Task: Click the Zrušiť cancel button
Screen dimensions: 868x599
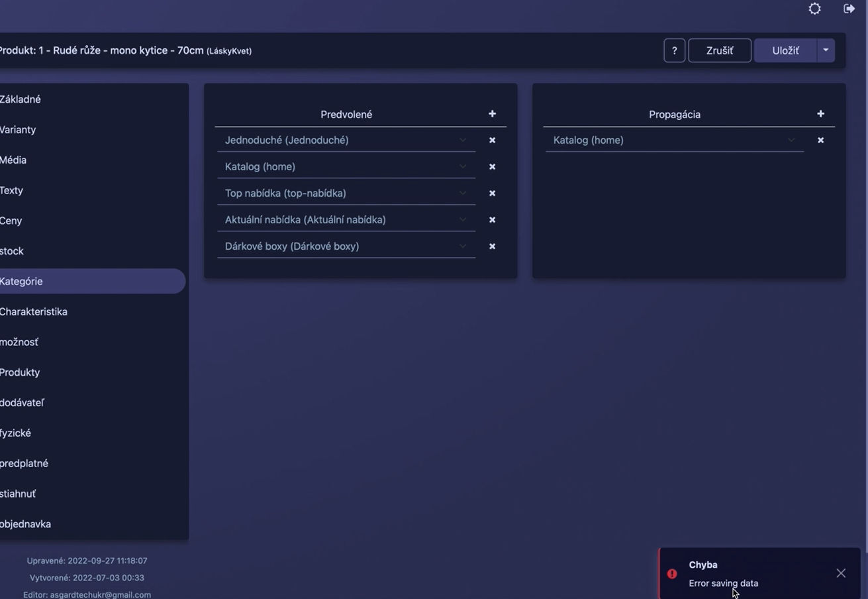Action: (721, 50)
